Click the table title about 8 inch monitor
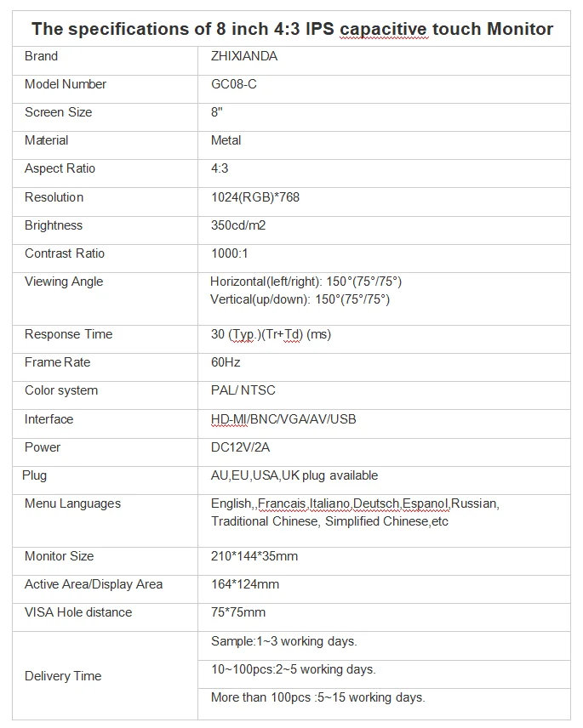The height and width of the screenshot is (728, 583). click(x=292, y=29)
